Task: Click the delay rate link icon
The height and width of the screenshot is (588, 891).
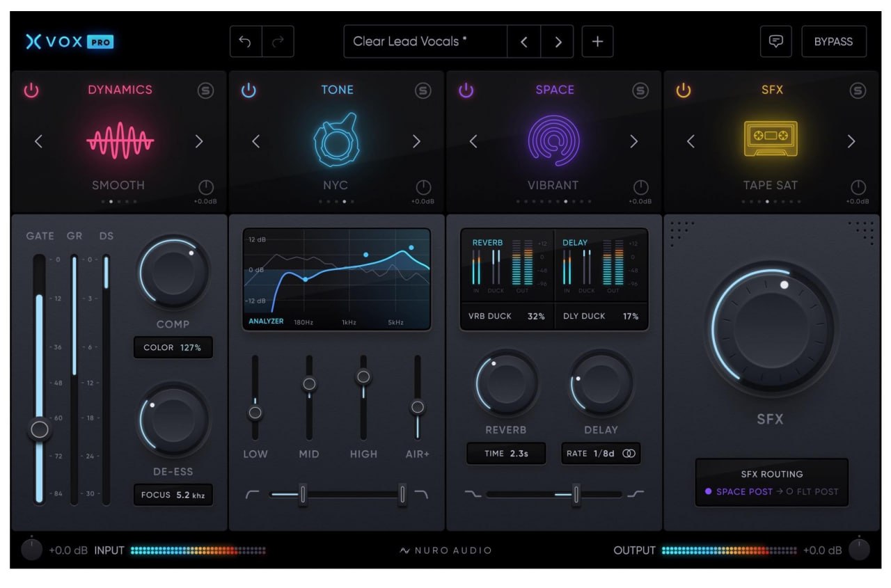Action: (629, 454)
